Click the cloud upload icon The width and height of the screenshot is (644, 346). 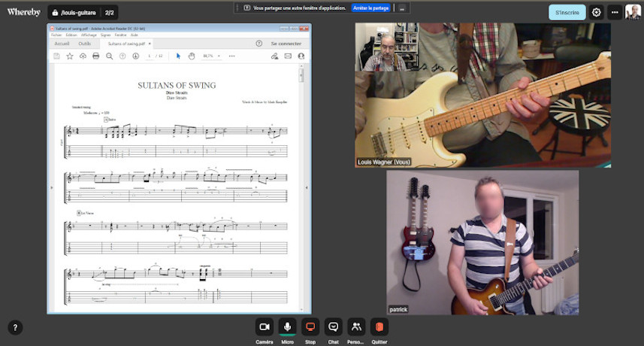(x=83, y=56)
